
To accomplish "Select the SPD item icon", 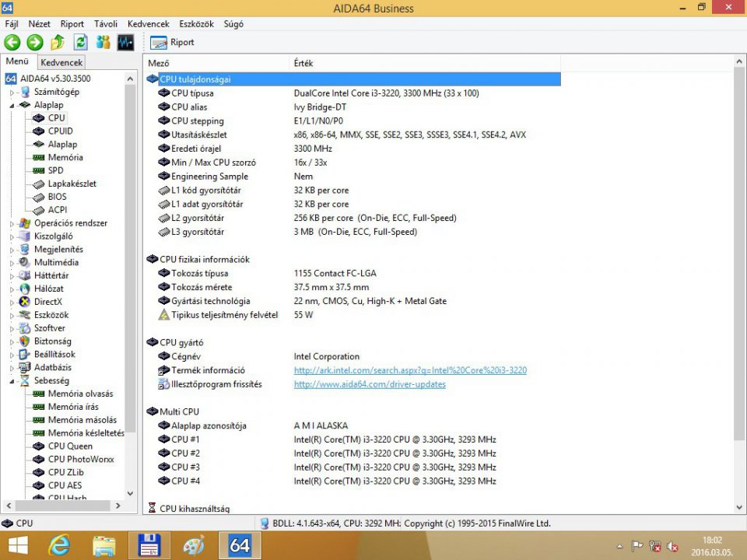I will pyautogui.click(x=39, y=170).
